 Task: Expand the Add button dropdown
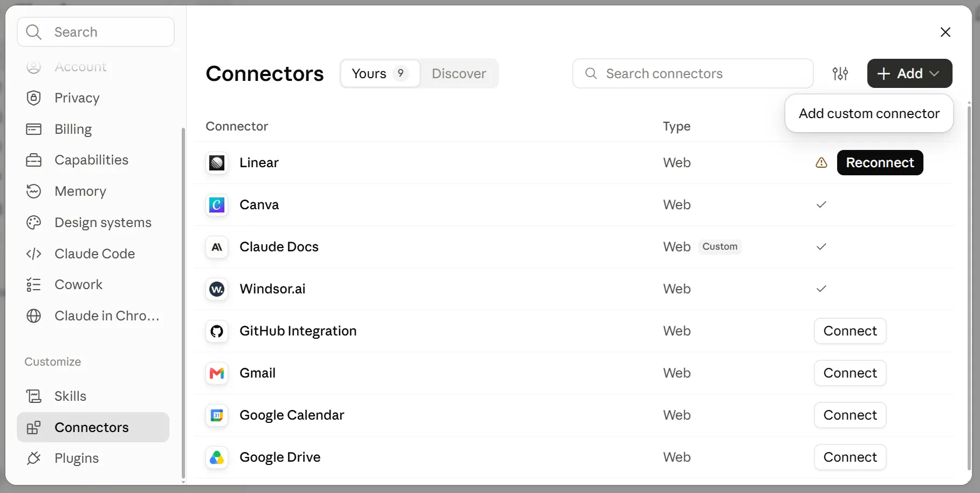click(910, 73)
